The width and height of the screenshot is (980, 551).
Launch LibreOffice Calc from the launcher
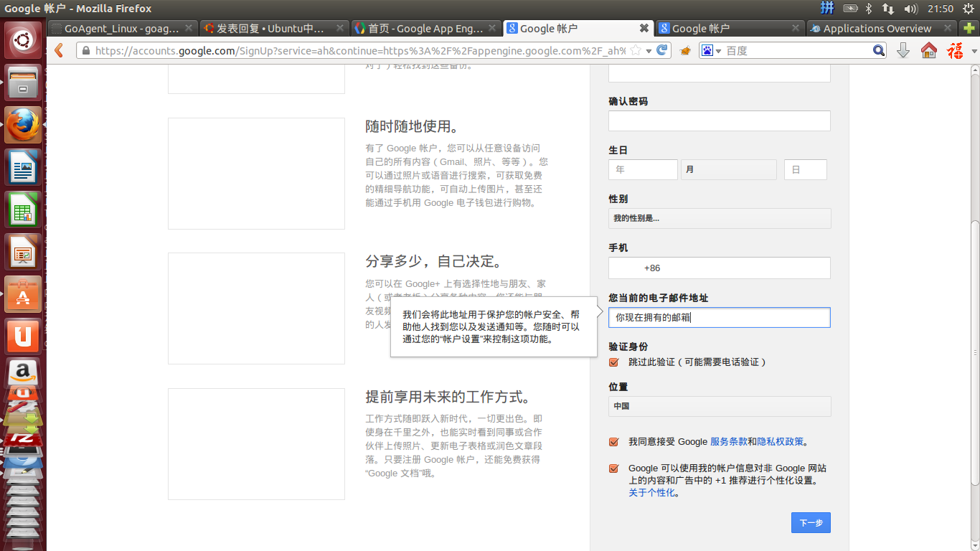23,209
